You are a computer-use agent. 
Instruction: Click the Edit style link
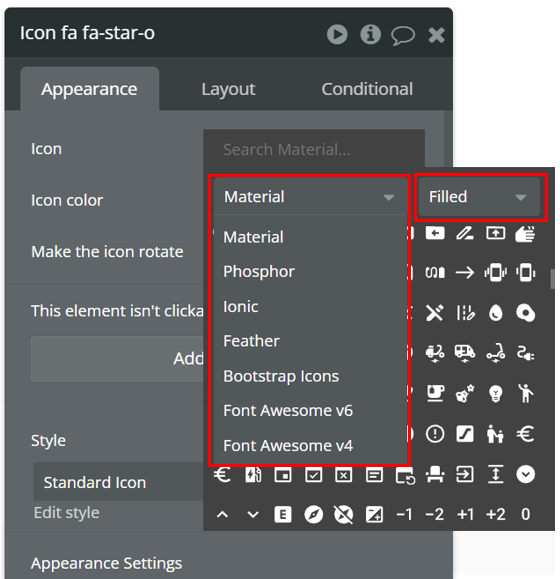click(66, 513)
